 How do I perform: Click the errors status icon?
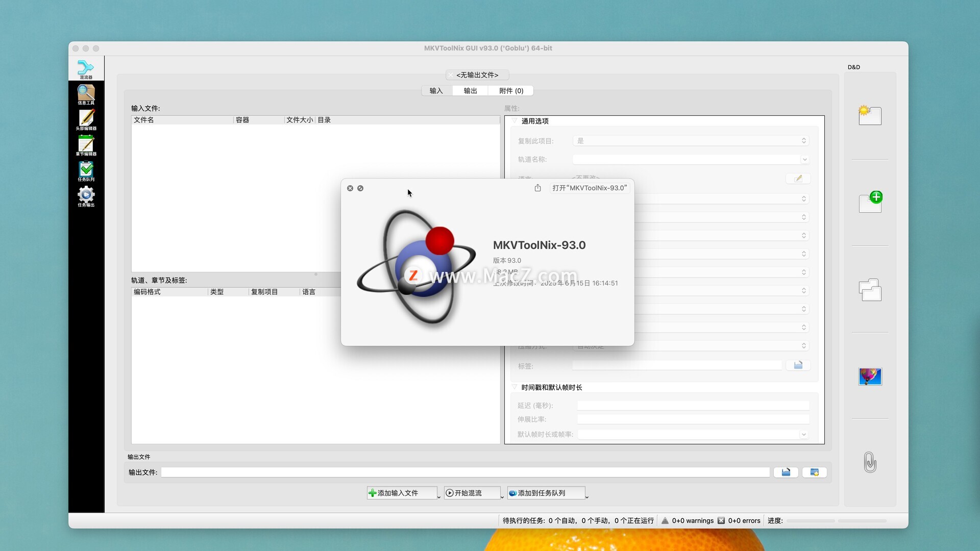(721, 520)
